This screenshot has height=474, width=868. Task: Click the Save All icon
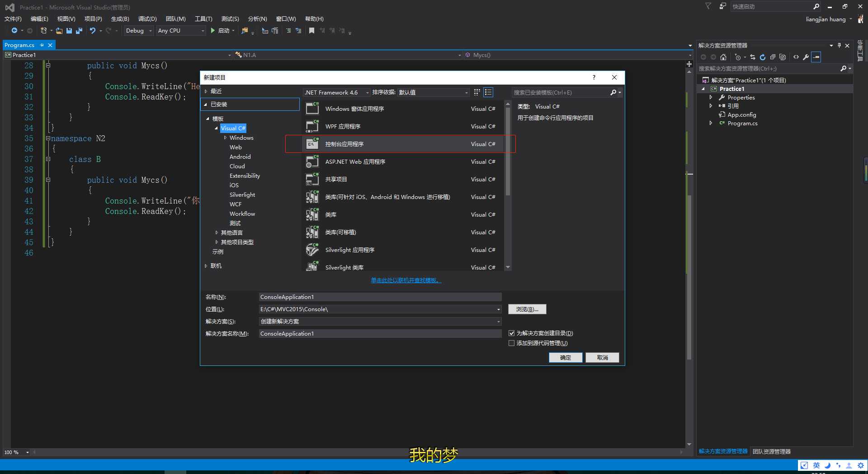tap(79, 30)
